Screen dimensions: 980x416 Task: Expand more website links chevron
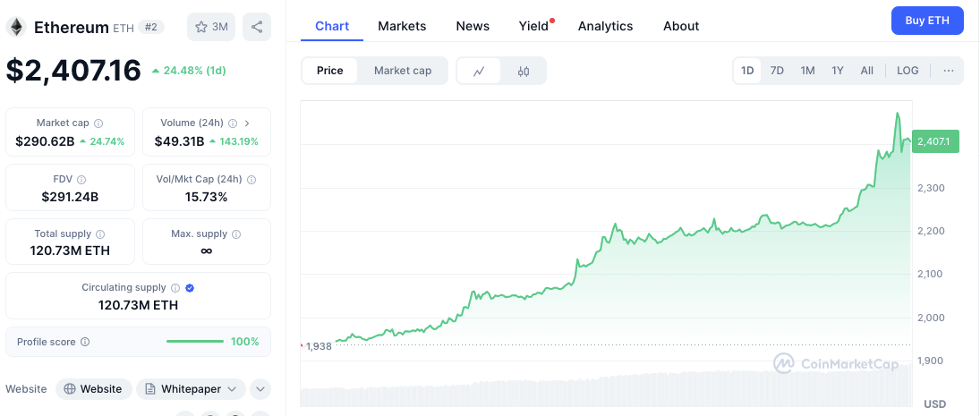click(x=260, y=389)
